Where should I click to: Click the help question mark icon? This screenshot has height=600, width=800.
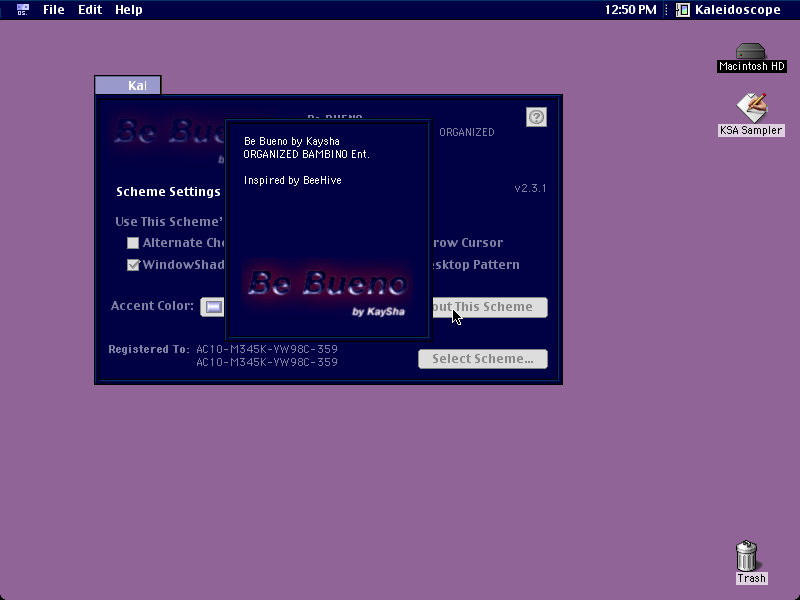pos(536,117)
